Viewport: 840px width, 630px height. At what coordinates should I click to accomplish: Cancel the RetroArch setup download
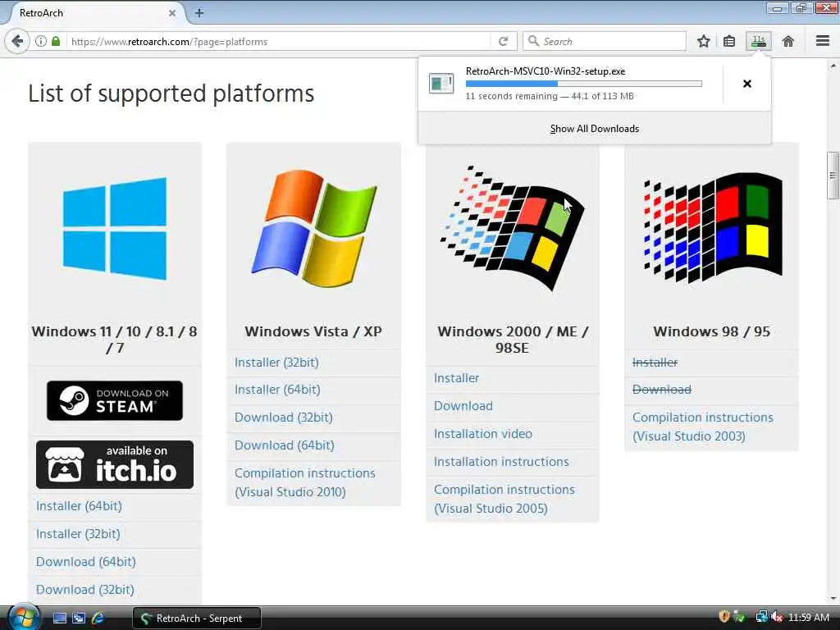click(747, 84)
